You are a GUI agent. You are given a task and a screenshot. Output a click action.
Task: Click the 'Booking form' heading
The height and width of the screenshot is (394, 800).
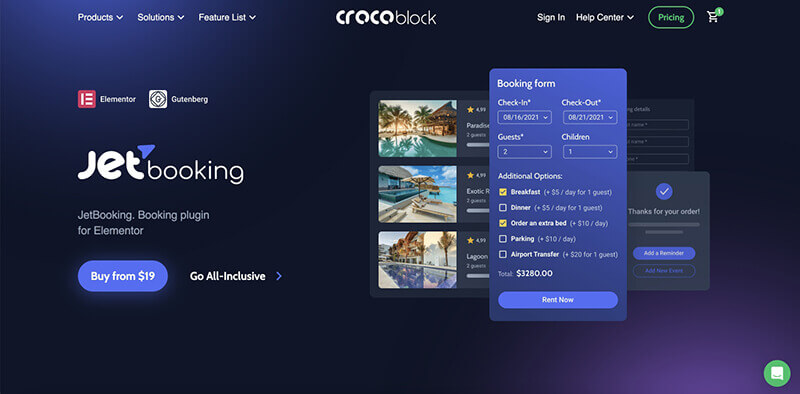pyautogui.click(x=526, y=84)
